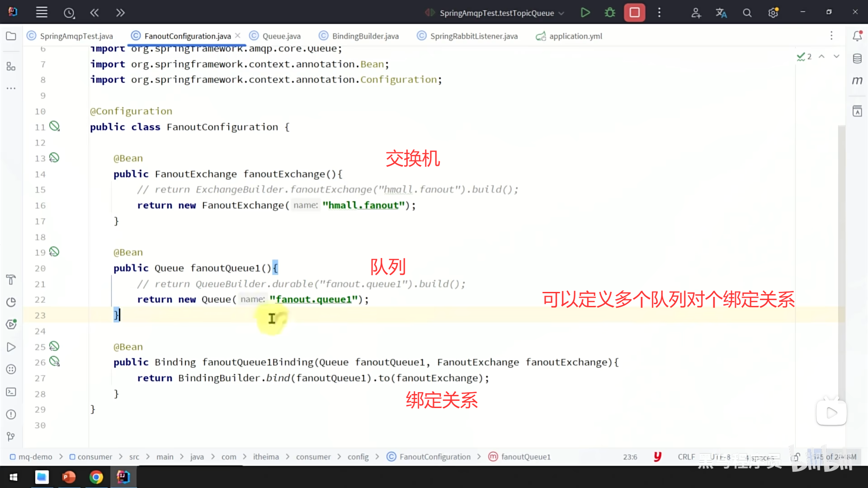Open Chrome from the Windows taskbar
The image size is (868, 488).
(x=96, y=477)
